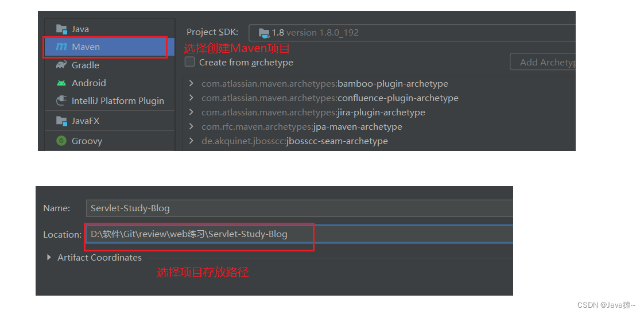The width and height of the screenshot is (644, 314).
Task: Click the Android robot icon
Action: point(61,83)
